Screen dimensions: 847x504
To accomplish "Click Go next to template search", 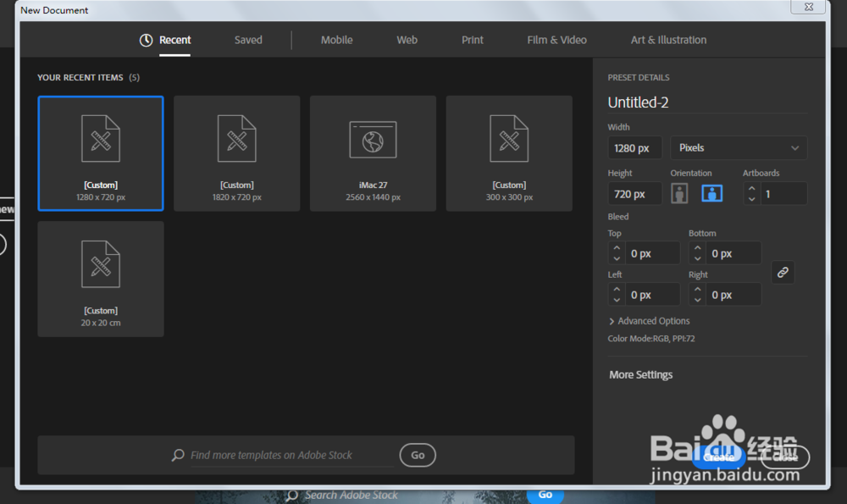I will pyautogui.click(x=418, y=456).
